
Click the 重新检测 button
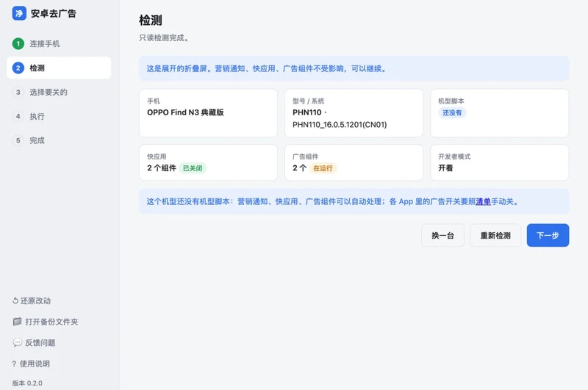click(495, 235)
